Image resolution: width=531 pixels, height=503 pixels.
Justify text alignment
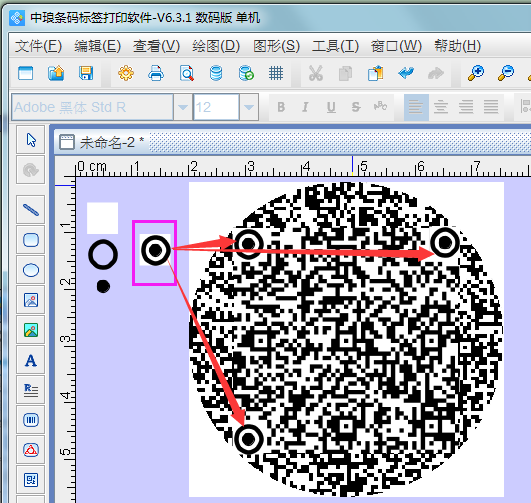(491, 107)
